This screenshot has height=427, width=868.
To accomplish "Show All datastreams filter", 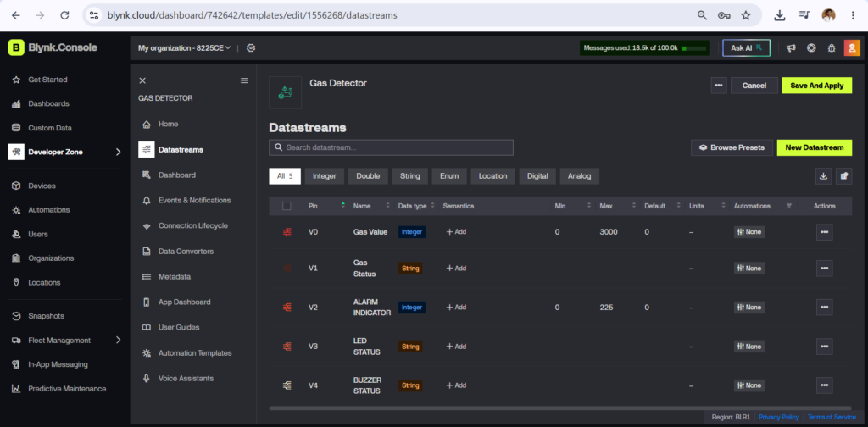I will point(285,176).
